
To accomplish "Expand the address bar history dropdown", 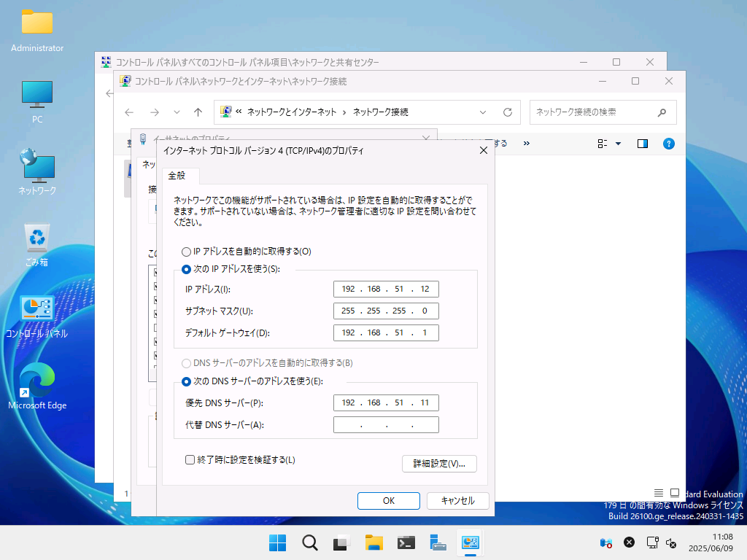I will pos(483,112).
